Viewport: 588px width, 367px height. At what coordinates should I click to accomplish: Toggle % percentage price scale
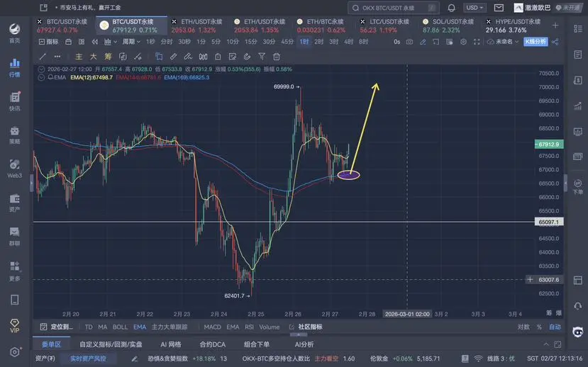539,327
